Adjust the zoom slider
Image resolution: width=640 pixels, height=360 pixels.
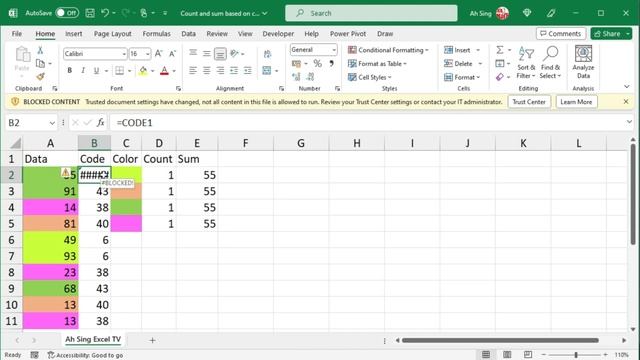(x=576, y=355)
